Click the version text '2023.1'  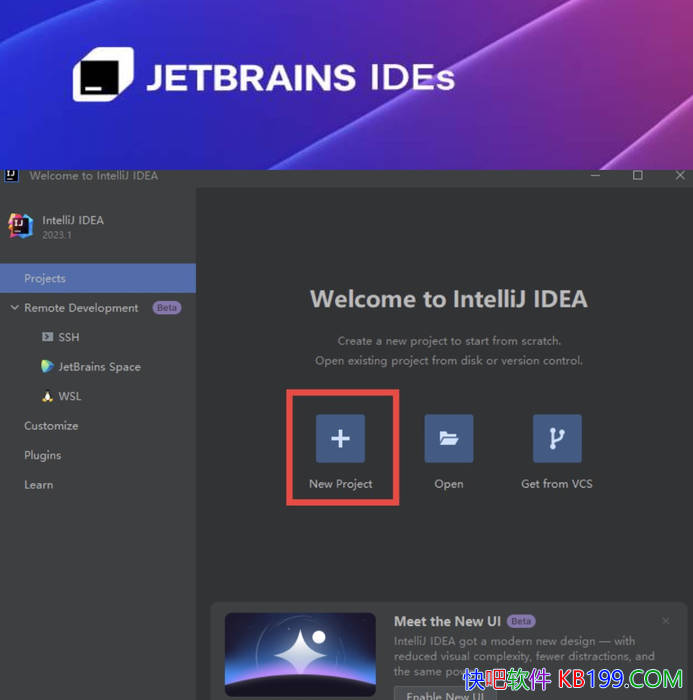click(57, 235)
